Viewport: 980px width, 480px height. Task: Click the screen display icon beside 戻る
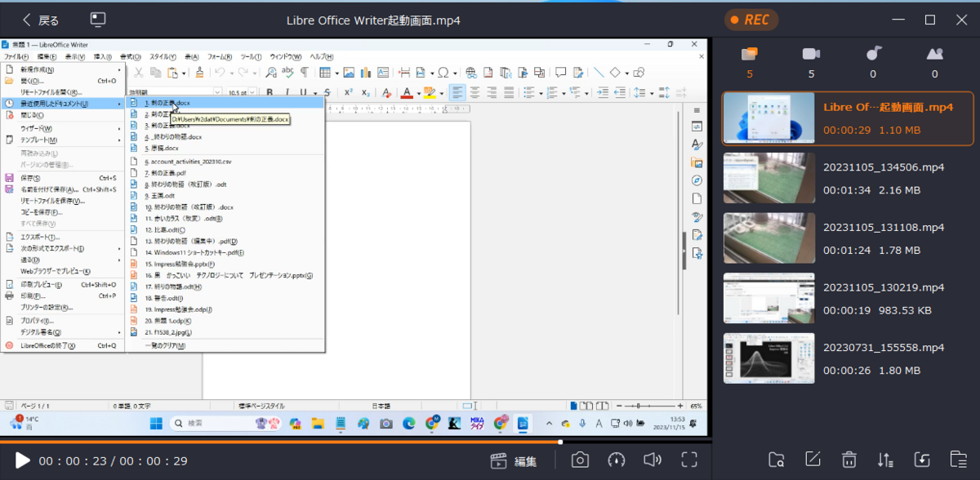[98, 20]
